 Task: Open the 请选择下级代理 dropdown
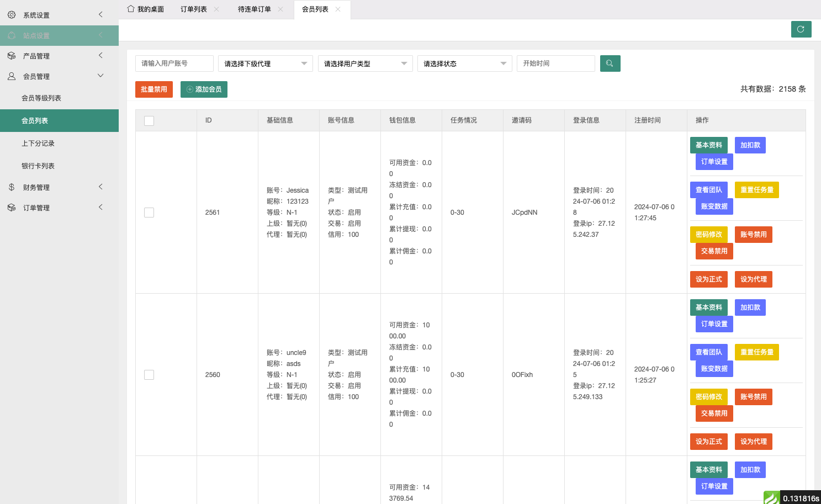(x=265, y=63)
